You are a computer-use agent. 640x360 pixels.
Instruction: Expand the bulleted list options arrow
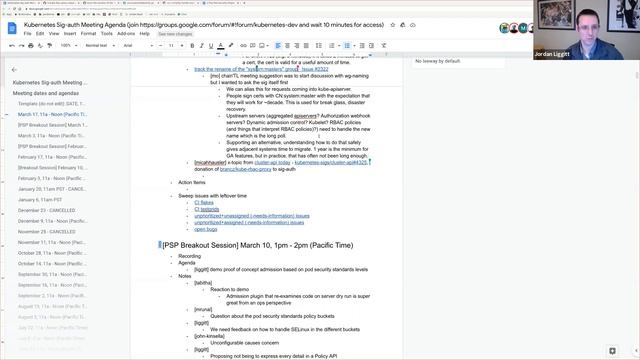(354, 46)
